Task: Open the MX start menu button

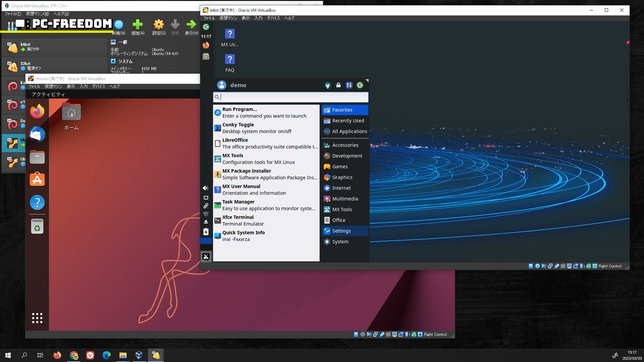Action: pos(206,257)
